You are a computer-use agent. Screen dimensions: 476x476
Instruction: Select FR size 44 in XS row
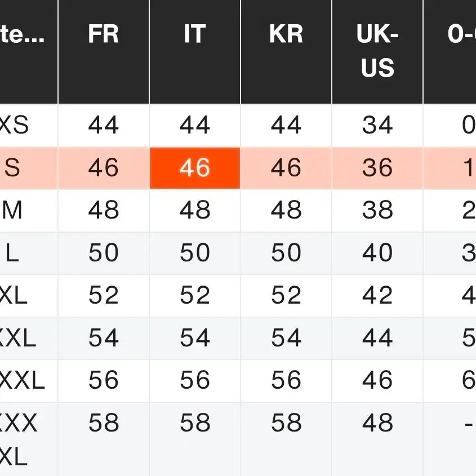(104, 125)
